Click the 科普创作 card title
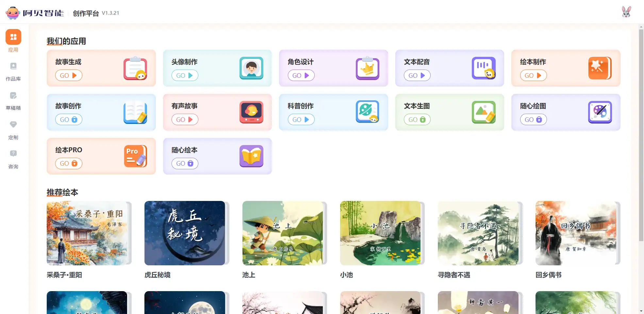This screenshot has width=644, height=314. 301,106
